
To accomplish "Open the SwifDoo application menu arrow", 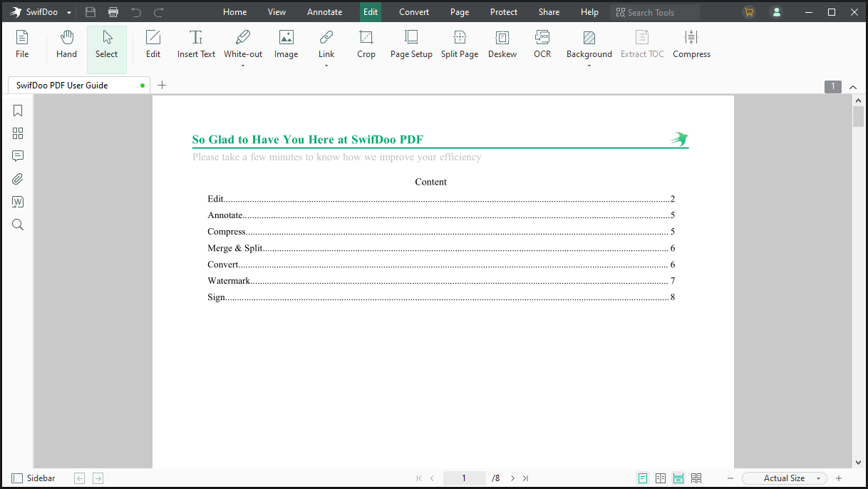I will (69, 13).
